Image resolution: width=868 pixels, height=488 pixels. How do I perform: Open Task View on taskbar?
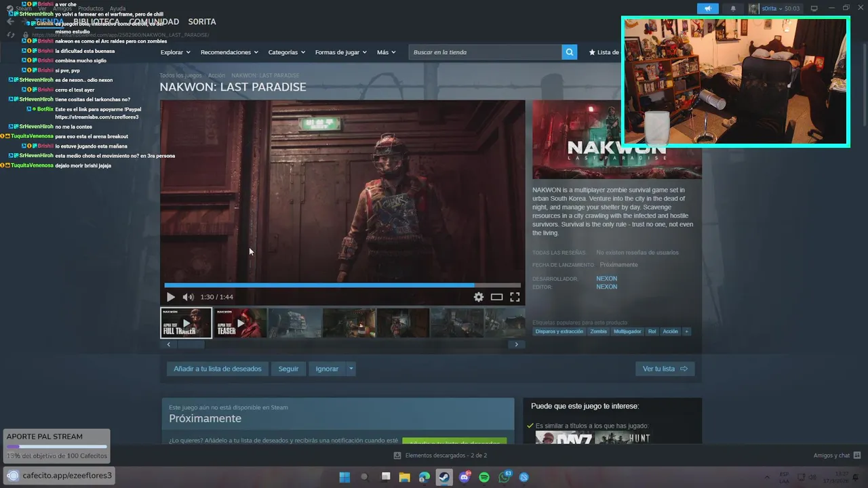(x=385, y=477)
